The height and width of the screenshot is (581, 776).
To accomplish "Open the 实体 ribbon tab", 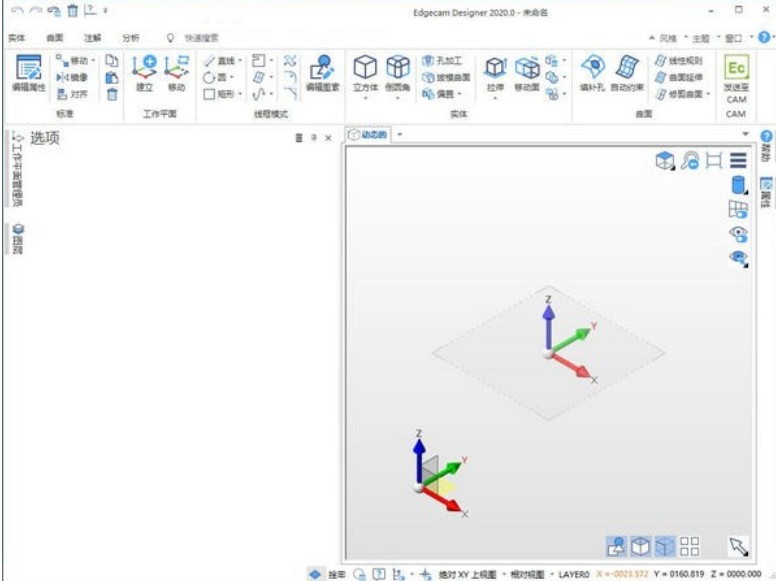I will 17,38.
